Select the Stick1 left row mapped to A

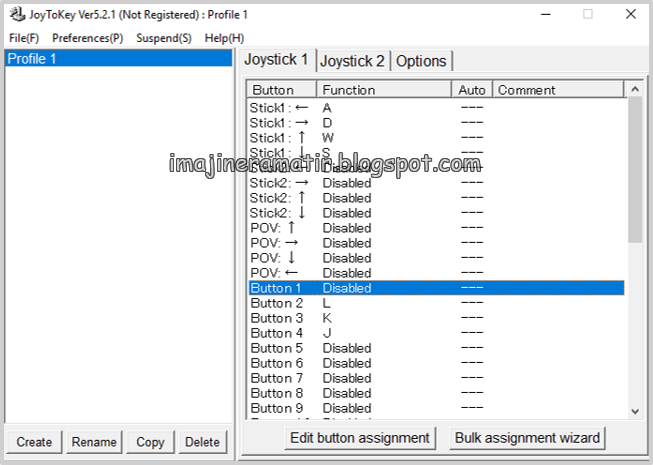coord(436,108)
